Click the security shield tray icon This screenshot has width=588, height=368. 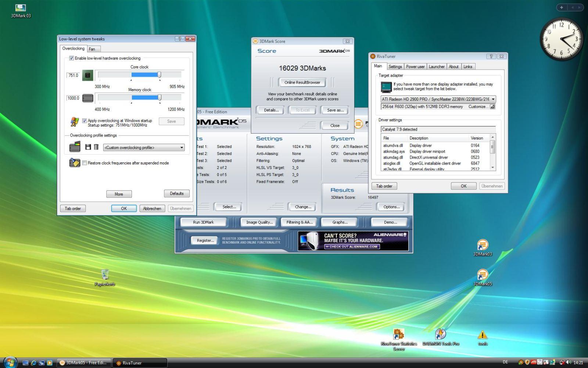527,362
